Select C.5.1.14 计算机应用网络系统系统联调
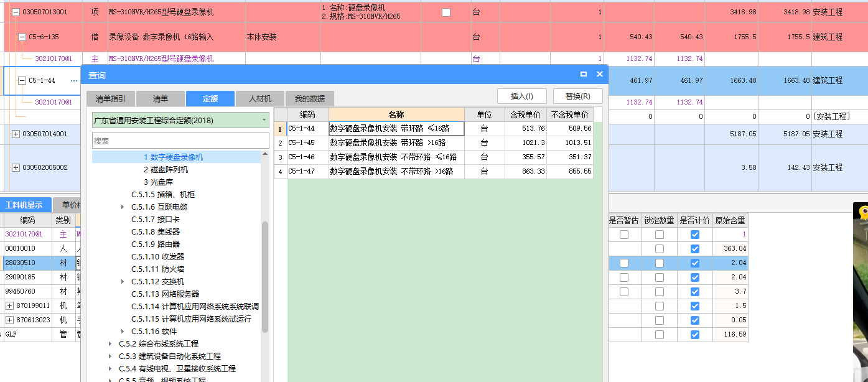The height and width of the screenshot is (382, 868). tap(195, 307)
